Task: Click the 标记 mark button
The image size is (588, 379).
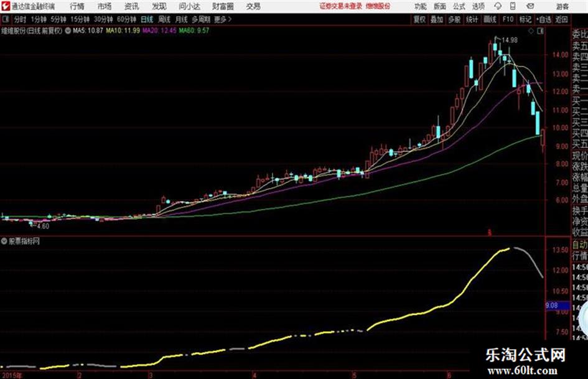Action: point(525,19)
